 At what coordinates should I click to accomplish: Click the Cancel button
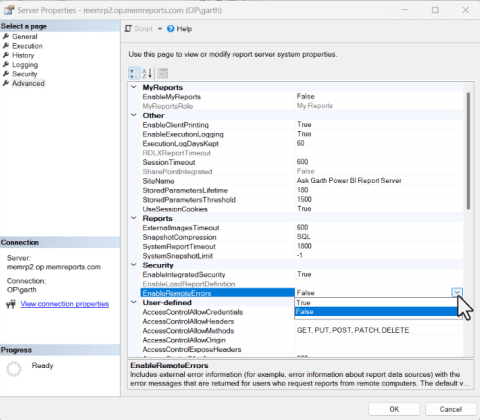(x=451, y=409)
